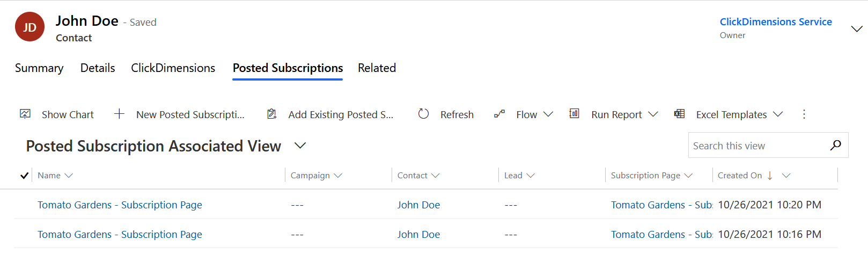
Task: Expand the header chevron next to Owner
Action: 857,28
